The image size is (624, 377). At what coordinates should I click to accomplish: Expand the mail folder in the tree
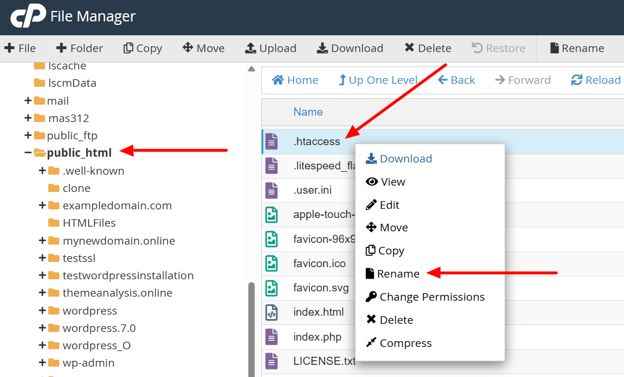(27, 100)
